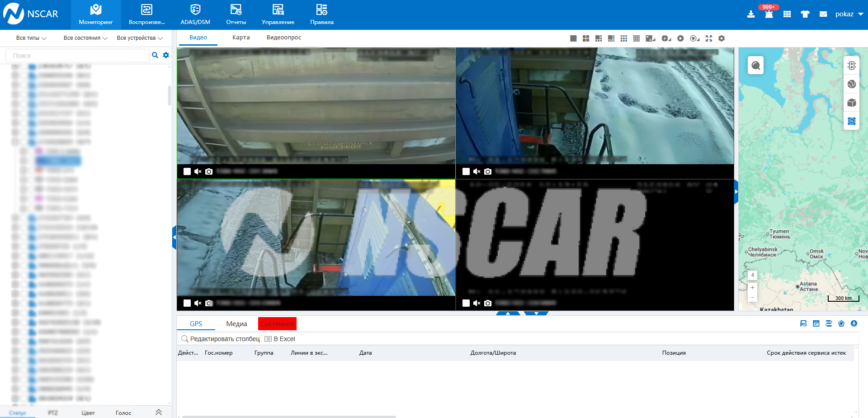Switch video grid to eight-window layout
Image resolution: width=868 pixels, height=418 pixels.
click(x=611, y=38)
